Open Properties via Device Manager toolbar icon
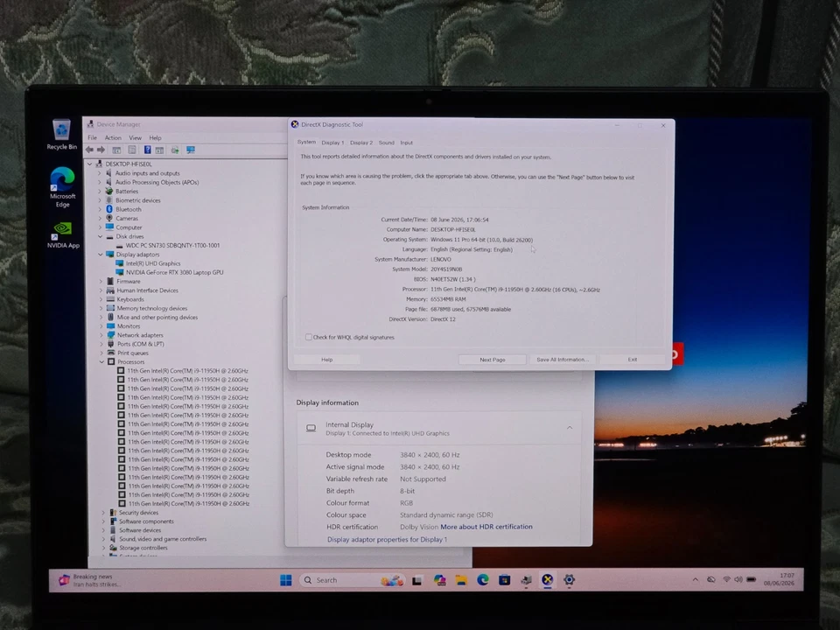The height and width of the screenshot is (630, 840). click(x=132, y=150)
